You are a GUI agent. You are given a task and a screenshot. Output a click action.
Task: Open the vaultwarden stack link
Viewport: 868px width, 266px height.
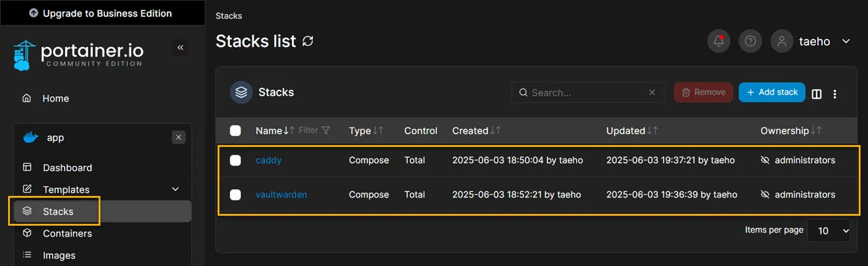click(x=281, y=195)
